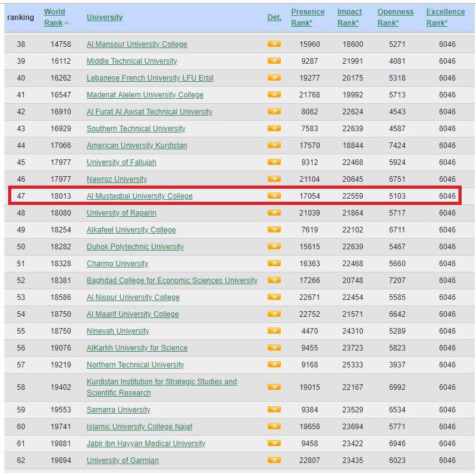Open Al Mustaqbal University College link
Screen dimensions: 476x473
coord(139,196)
